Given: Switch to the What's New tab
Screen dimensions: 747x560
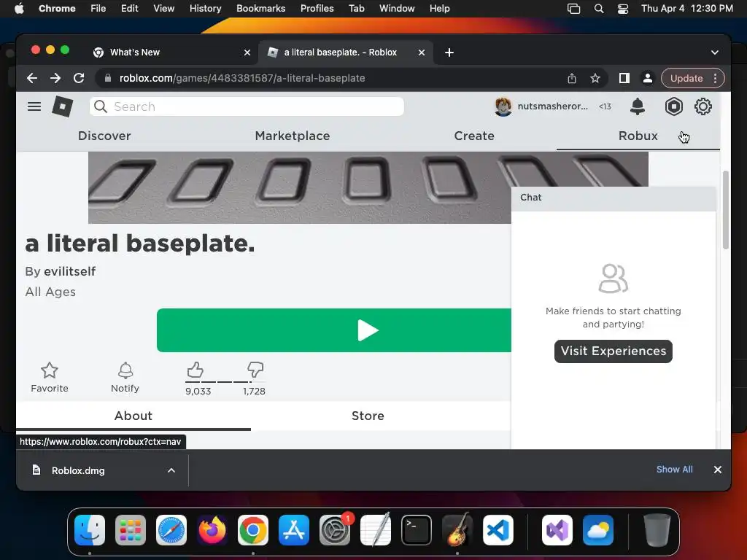Looking at the screenshot, I should [x=171, y=52].
